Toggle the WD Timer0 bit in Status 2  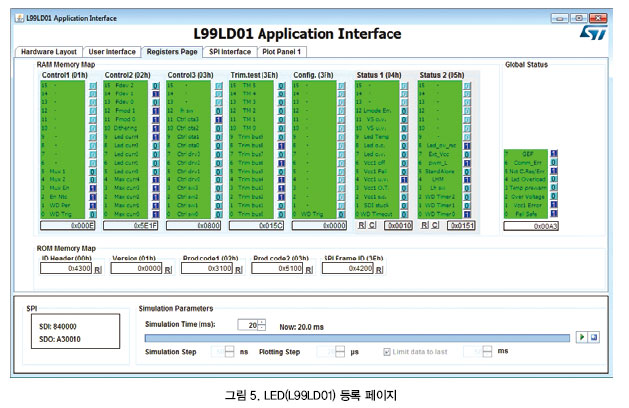467,214
